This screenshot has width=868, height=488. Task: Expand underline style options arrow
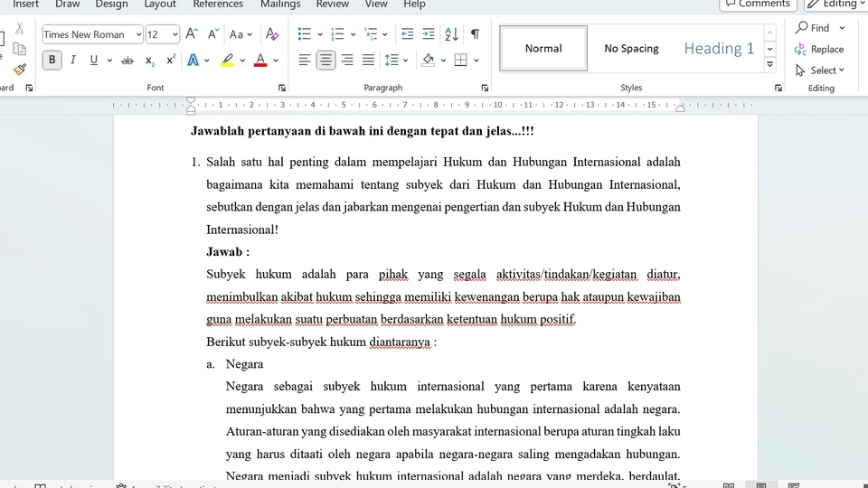pos(109,61)
